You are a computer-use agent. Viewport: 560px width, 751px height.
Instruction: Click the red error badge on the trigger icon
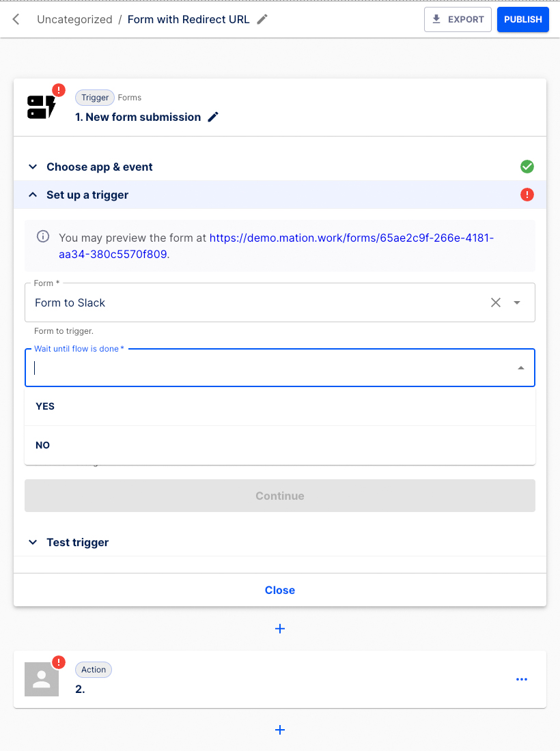pos(58,89)
